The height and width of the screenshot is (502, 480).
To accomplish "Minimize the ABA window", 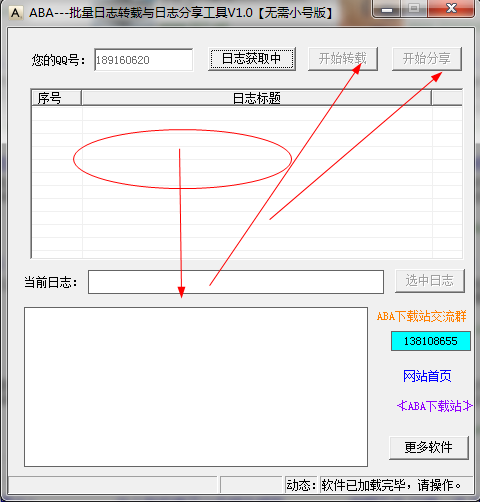I will [387, 9].
